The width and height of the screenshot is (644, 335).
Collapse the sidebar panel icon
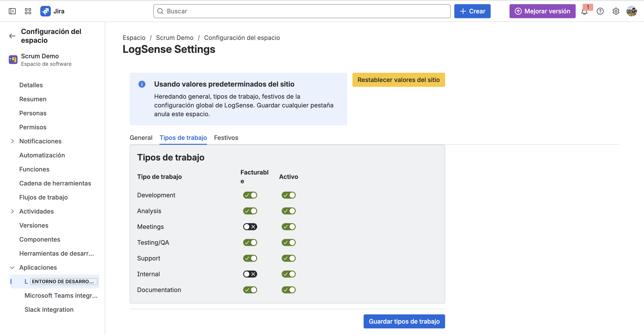click(x=12, y=11)
